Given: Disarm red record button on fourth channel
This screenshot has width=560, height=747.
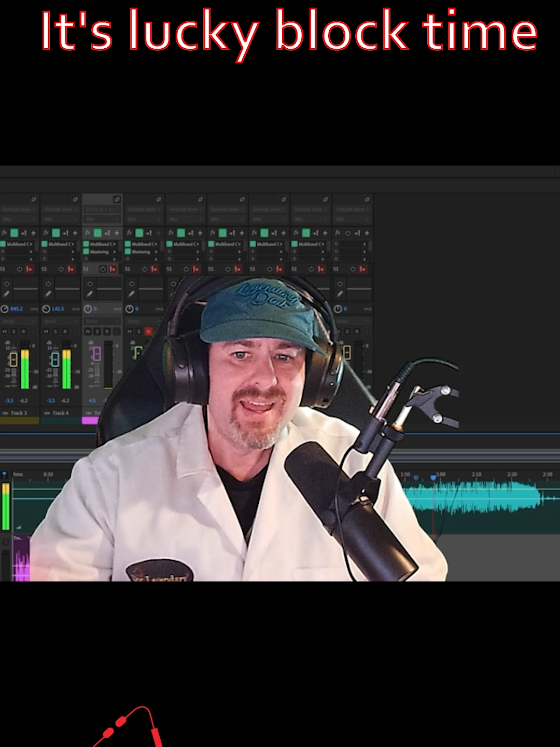Looking at the screenshot, I should (148, 331).
